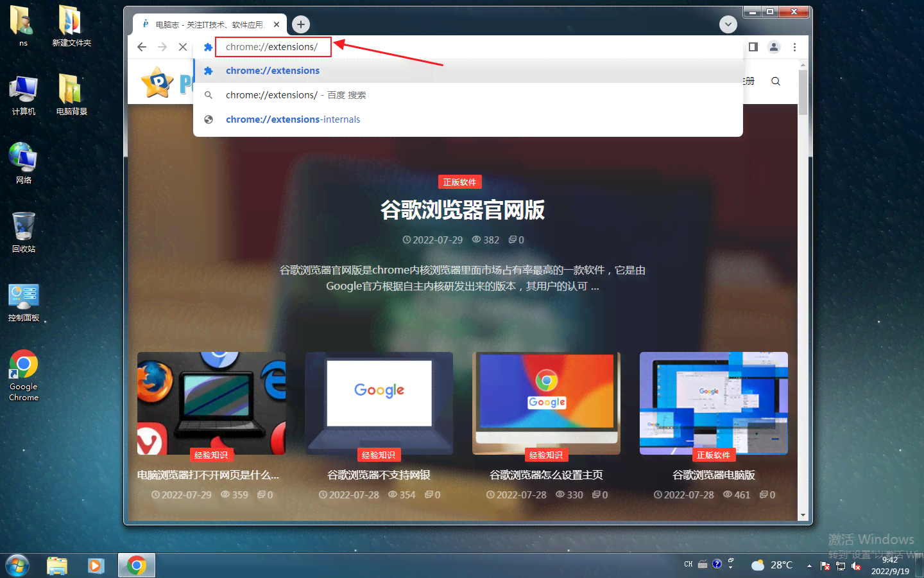924x578 pixels.
Task: Open the 新建文件夹 desktop folder
Action: point(71,26)
